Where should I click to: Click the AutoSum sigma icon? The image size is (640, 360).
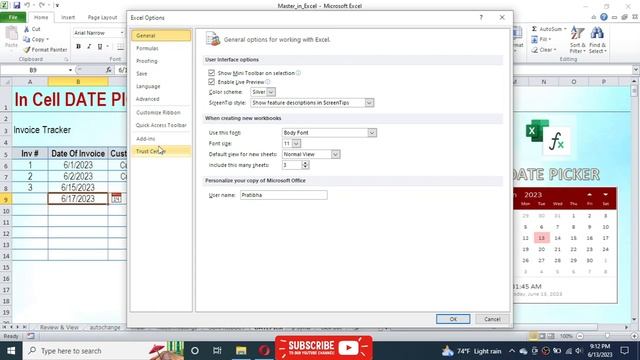point(534,29)
